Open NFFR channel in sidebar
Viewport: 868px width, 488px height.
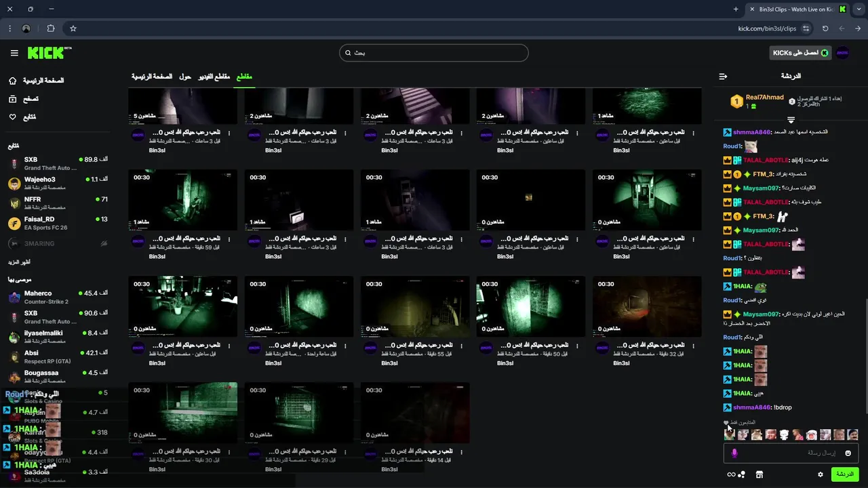[58, 203]
